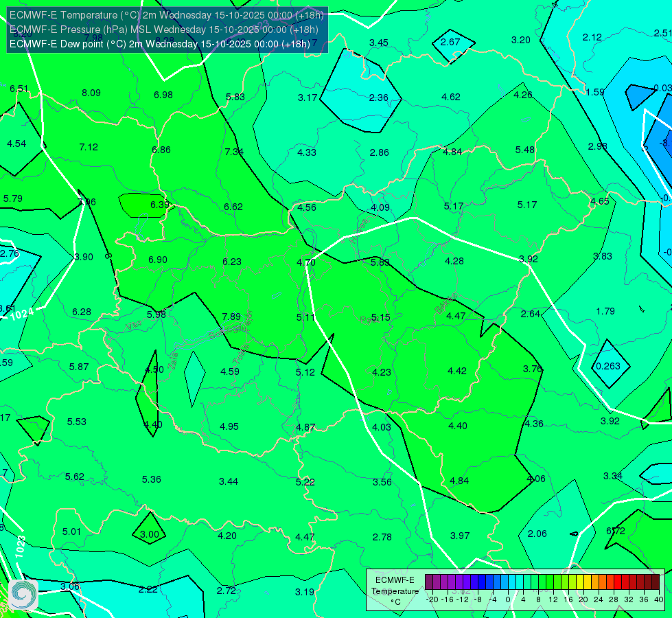This screenshot has height=618, width=672.
Task: Click the 6.39 value in the bright green patch
Action: pyautogui.click(x=160, y=205)
